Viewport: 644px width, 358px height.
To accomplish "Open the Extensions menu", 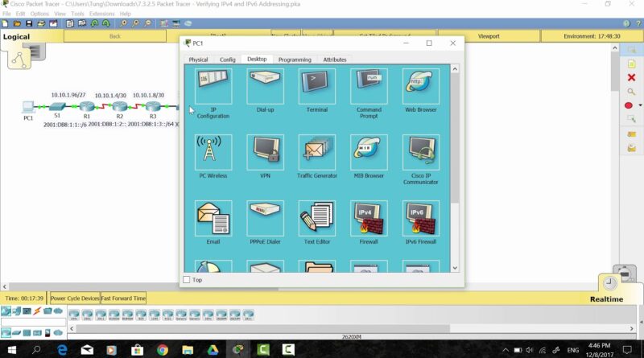I will (x=102, y=14).
